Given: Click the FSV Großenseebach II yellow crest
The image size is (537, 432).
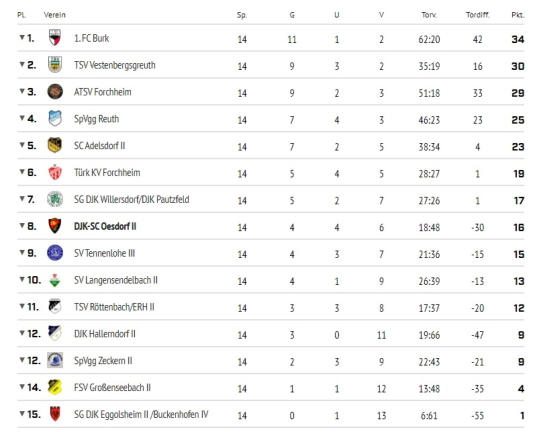Looking at the screenshot, I should [x=55, y=387].
